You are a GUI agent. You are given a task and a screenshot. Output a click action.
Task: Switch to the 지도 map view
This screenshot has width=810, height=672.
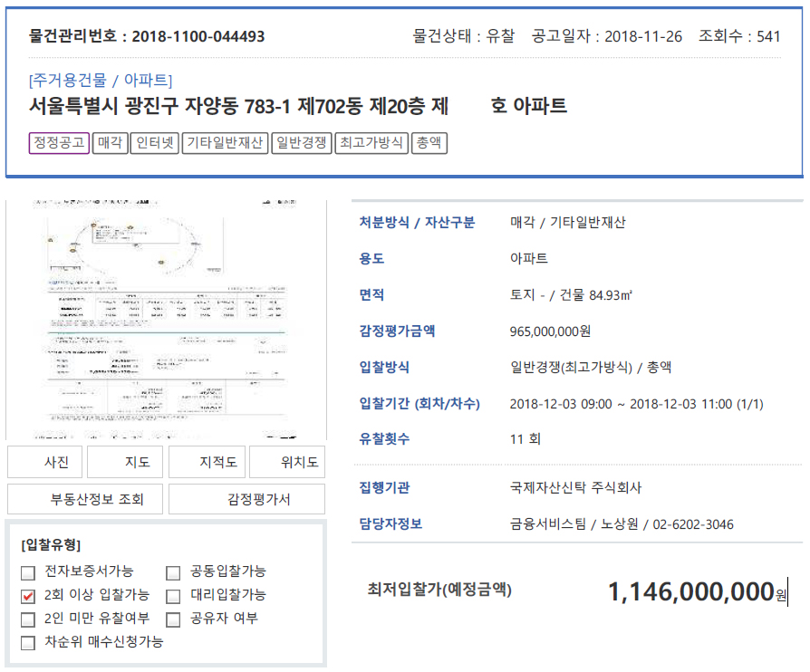coord(125,462)
